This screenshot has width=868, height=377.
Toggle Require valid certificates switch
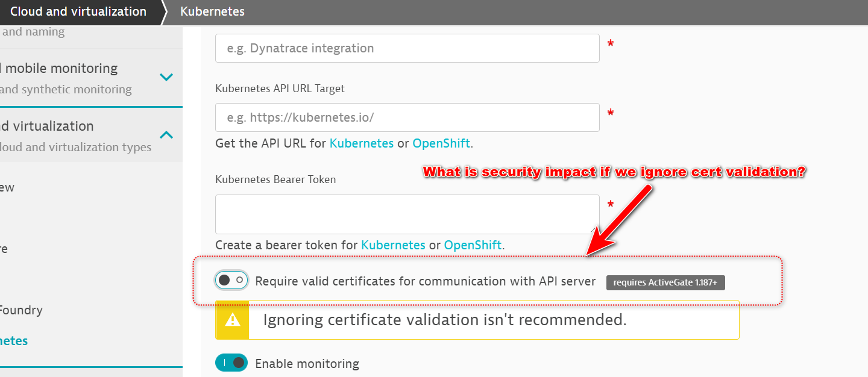coord(231,280)
